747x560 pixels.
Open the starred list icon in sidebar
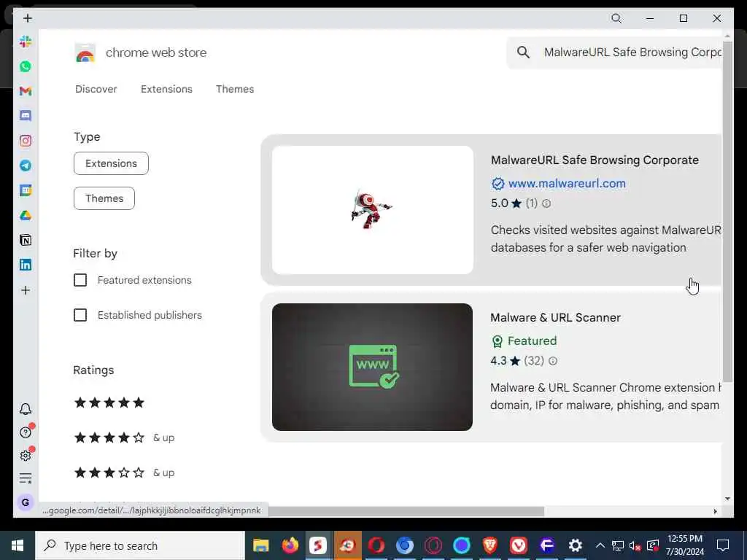click(x=26, y=478)
